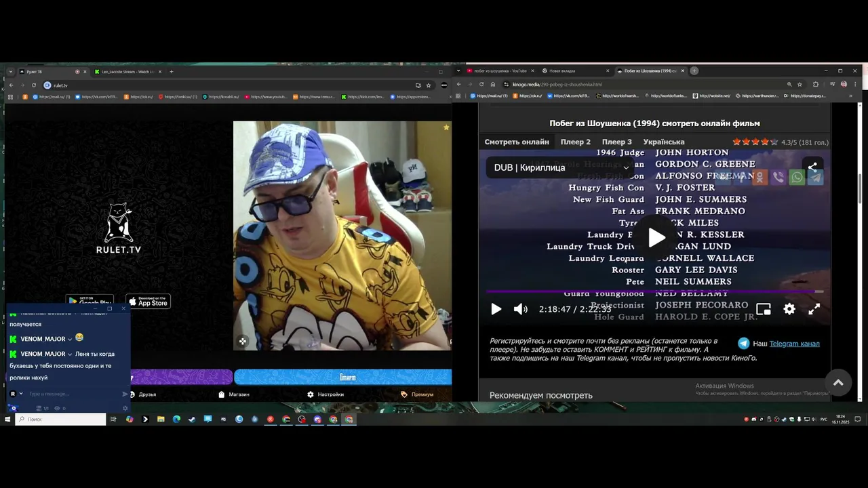This screenshot has width=868, height=488.
Task: Open video player settings gear
Action: coord(789,309)
